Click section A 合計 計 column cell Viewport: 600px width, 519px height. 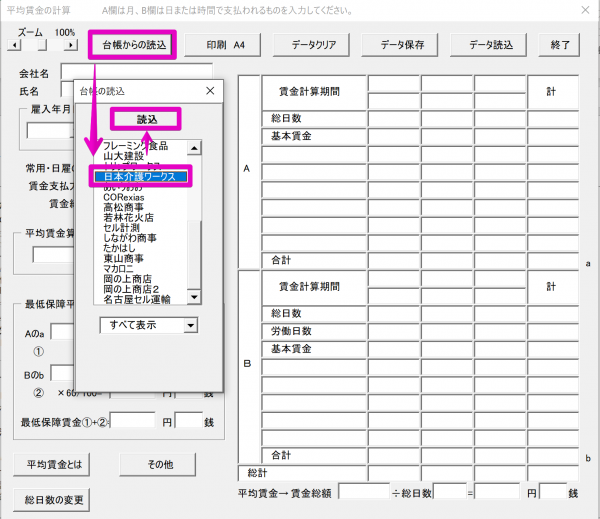coord(553,260)
